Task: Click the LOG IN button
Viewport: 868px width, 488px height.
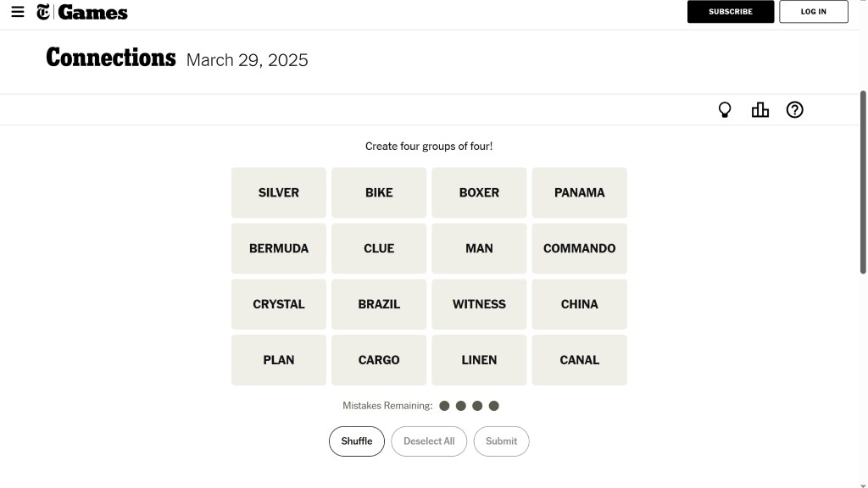Action: click(x=813, y=12)
